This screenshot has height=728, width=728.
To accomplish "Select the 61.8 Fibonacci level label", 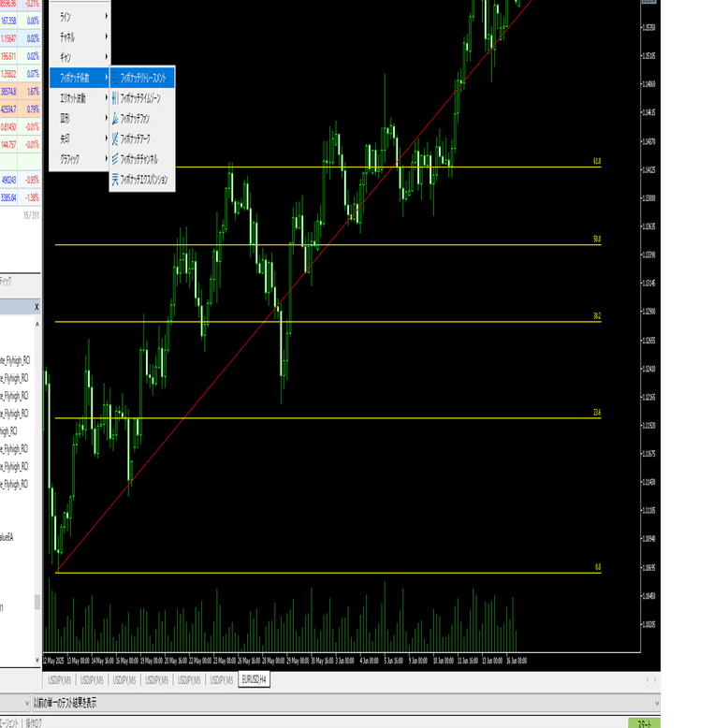I will click(597, 161).
